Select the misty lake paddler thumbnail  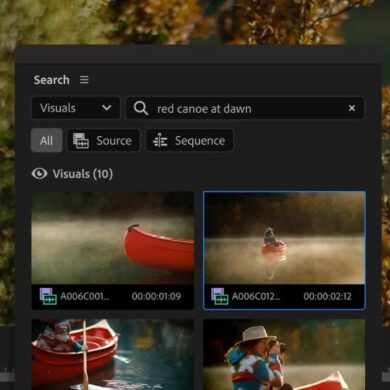coord(284,238)
